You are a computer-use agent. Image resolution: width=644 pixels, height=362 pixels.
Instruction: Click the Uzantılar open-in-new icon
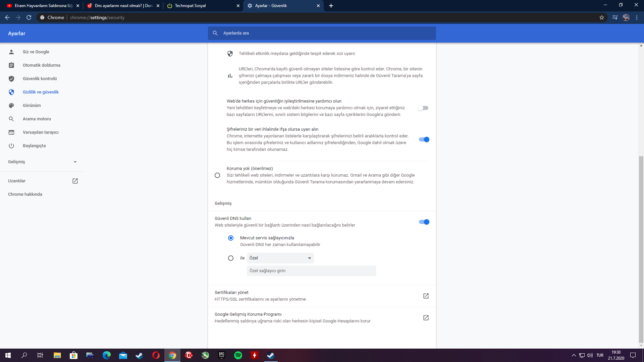pos(75,181)
